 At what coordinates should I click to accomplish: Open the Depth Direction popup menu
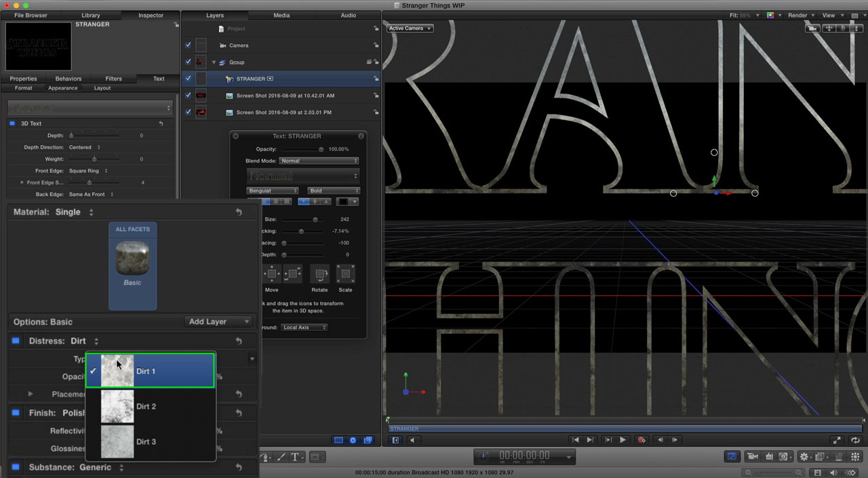85,147
